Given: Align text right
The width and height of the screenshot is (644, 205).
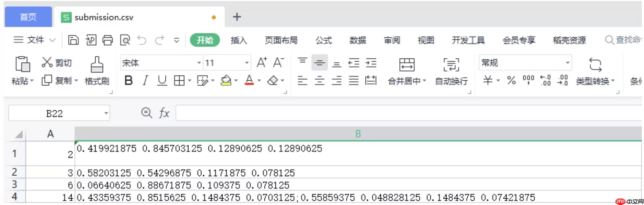Looking at the screenshot, I should click(x=337, y=80).
